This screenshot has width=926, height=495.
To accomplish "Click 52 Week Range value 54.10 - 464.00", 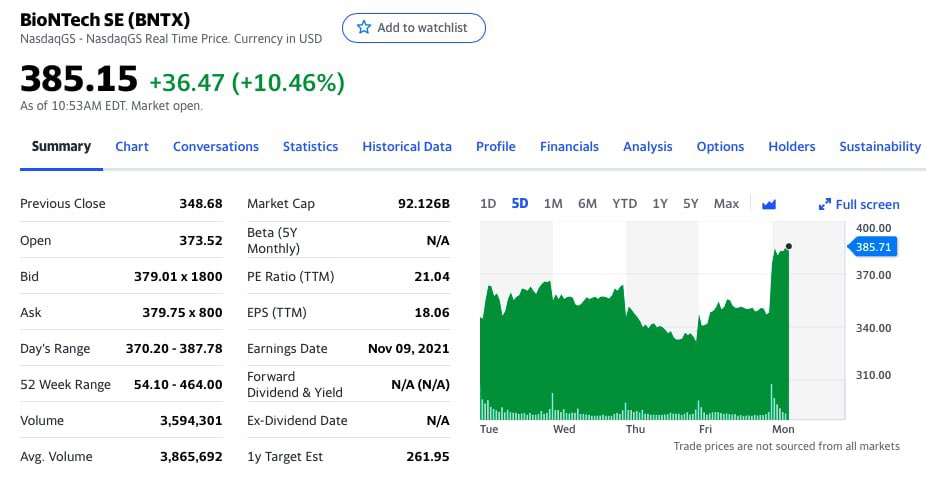I will [x=178, y=385].
